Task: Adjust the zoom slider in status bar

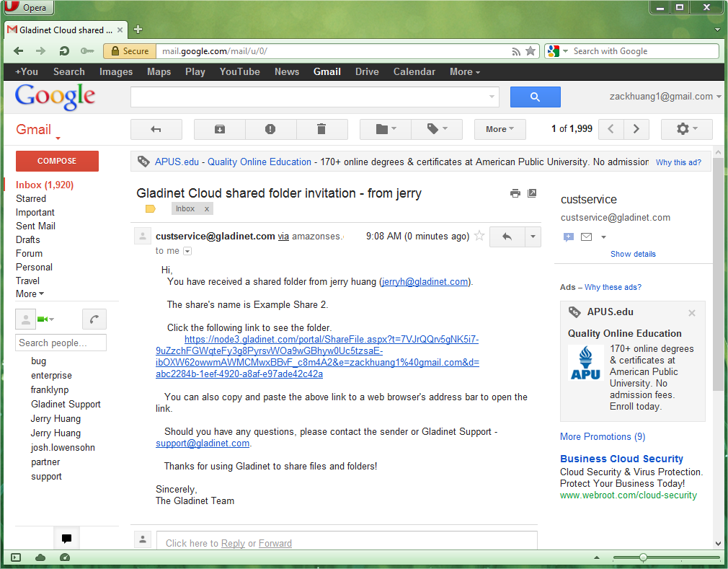Action: 643,557
